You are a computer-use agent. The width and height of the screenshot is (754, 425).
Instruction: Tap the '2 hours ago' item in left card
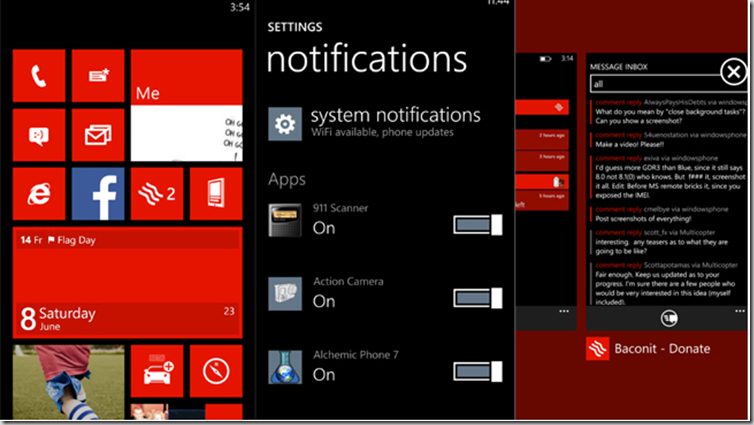pyautogui.click(x=542, y=139)
